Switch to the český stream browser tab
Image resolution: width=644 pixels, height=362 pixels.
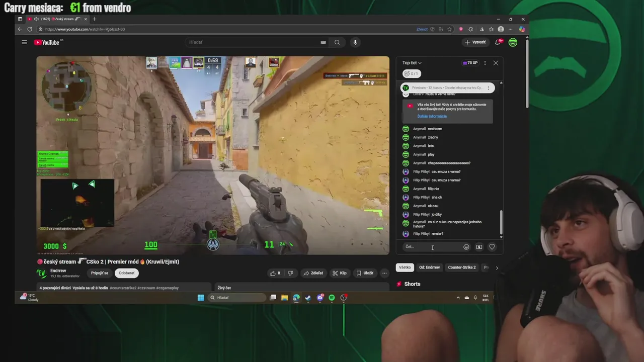58,19
